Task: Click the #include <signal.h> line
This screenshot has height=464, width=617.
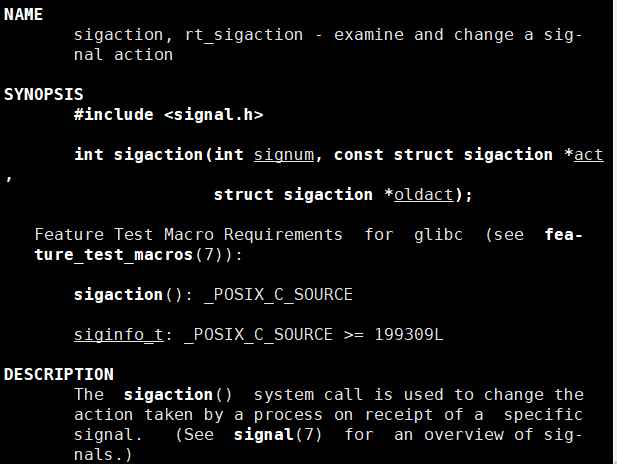Action: [x=168, y=114]
